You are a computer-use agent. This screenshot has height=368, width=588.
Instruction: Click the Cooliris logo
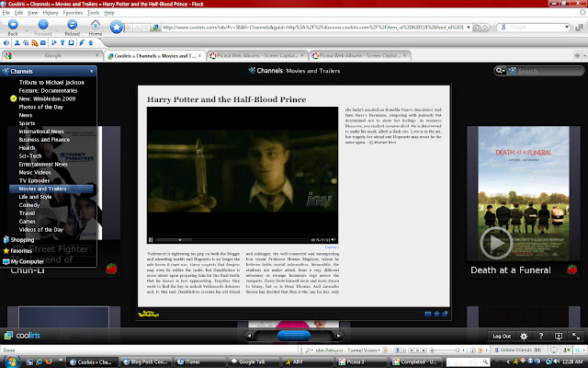pos(22,335)
